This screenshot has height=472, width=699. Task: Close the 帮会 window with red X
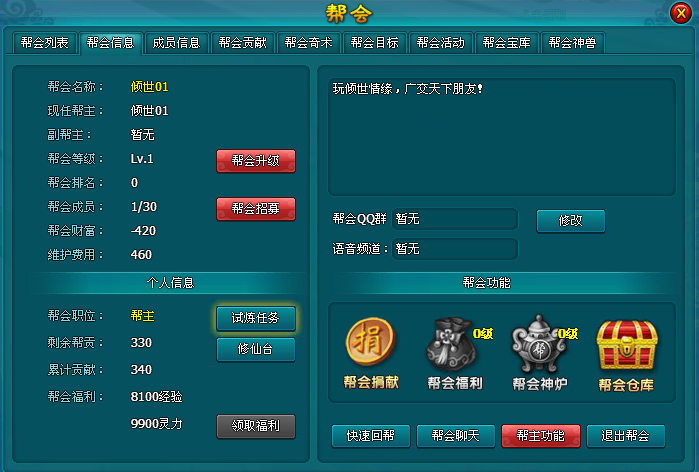[681, 13]
